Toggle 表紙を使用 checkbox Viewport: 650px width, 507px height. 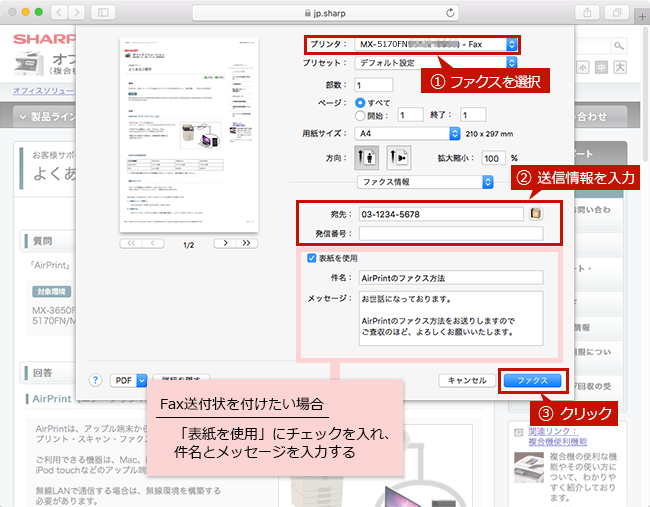(312, 258)
